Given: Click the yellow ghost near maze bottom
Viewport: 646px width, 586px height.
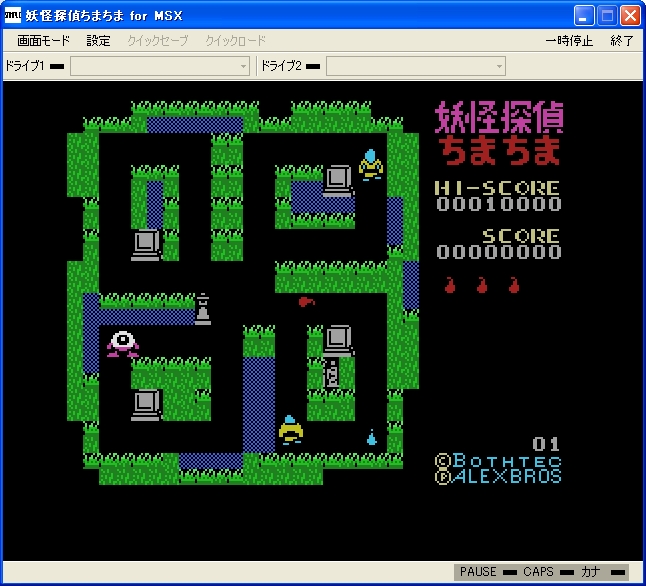Looking at the screenshot, I should [x=291, y=430].
